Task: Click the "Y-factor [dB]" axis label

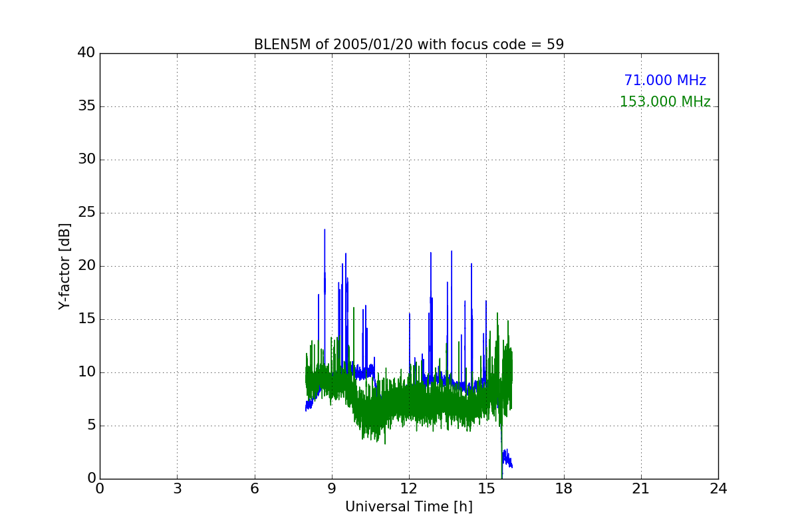Action: pos(65,266)
